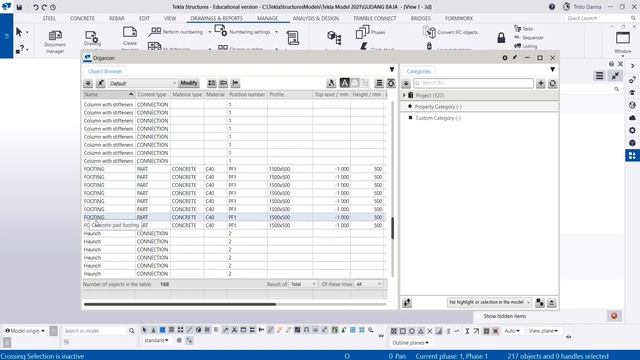The image size is (640, 360).
Task: Click the search magnifier in model search
Action: pyautogui.click(x=131, y=331)
